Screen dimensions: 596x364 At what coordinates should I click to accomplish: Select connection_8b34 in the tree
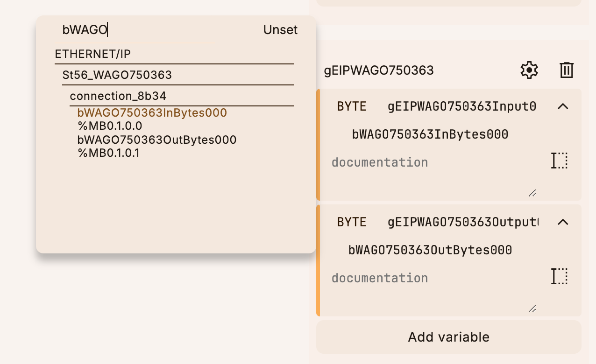[118, 96]
